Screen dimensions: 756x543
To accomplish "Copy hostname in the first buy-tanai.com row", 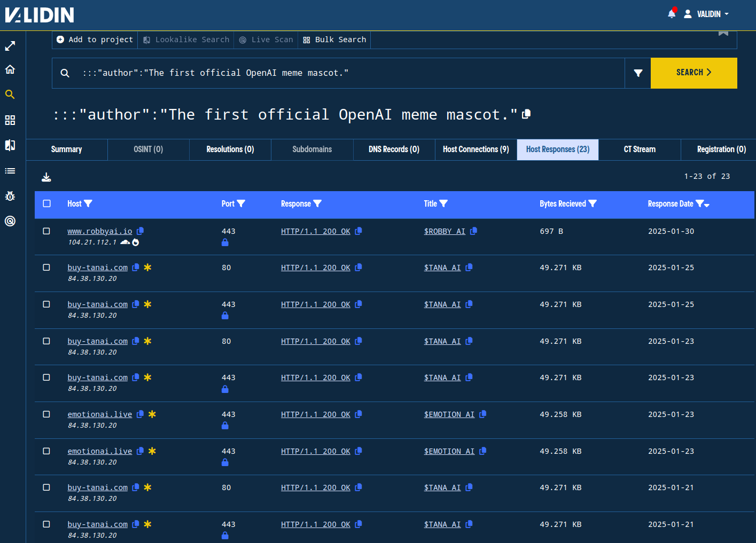I will [x=136, y=267].
